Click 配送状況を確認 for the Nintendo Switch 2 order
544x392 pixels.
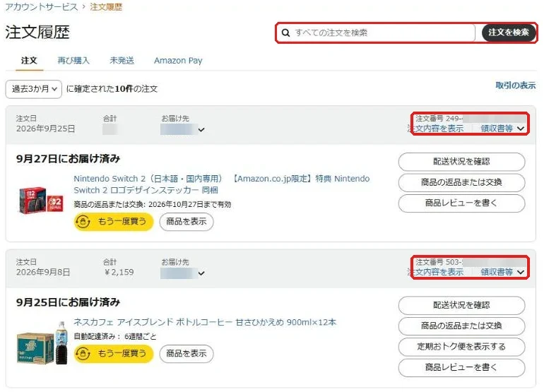click(461, 161)
